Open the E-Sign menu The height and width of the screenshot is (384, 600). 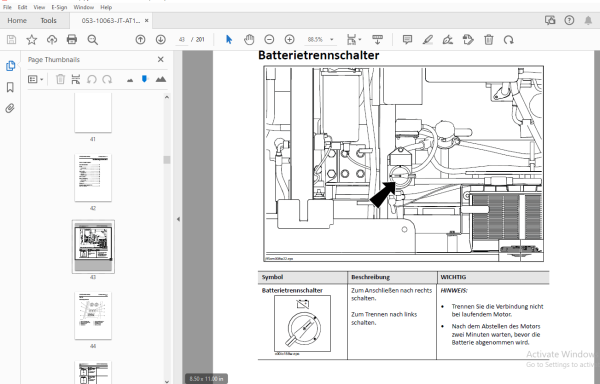coord(59,7)
